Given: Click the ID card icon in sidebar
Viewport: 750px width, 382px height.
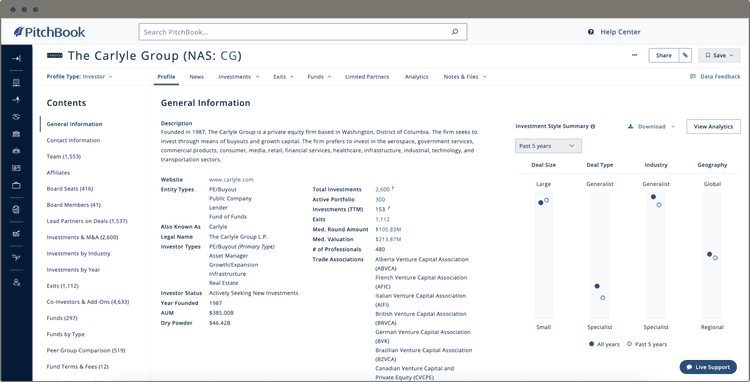Looking at the screenshot, I should (x=16, y=168).
